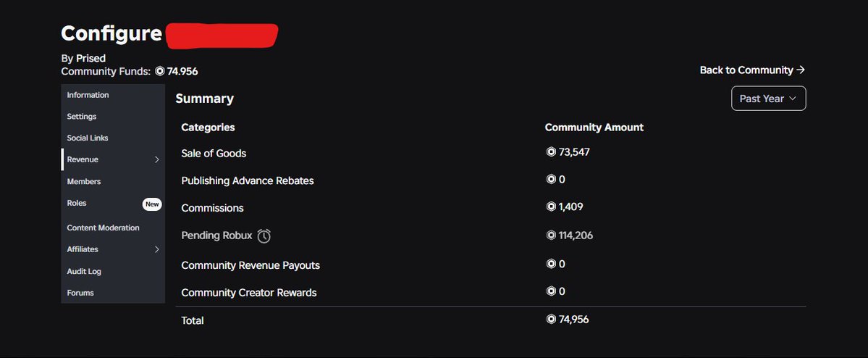The height and width of the screenshot is (358, 868).
Task: Click the Robux icon next to 114,206
Action: (x=551, y=235)
